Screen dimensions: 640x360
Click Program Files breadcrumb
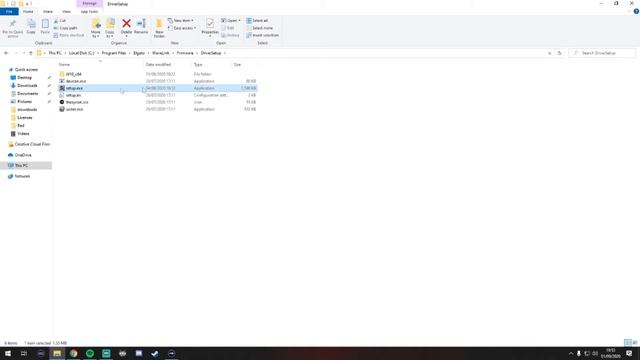(114, 53)
